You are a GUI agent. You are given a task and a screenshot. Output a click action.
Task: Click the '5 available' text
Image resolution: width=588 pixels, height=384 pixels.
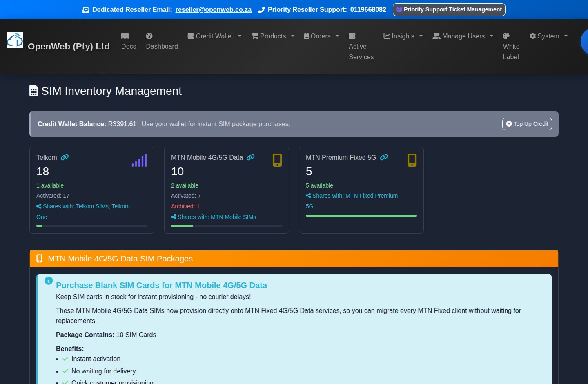coord(319,185)
